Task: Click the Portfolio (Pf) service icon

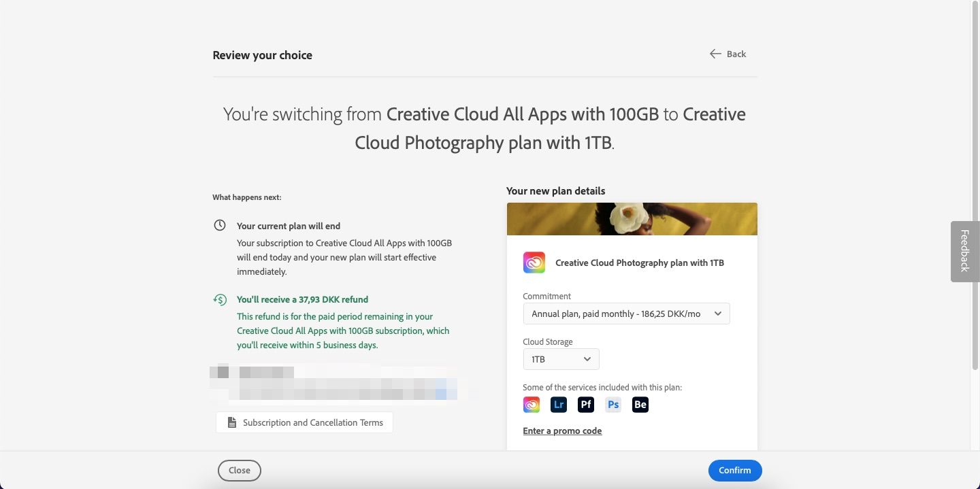Action: pos(586,405)
